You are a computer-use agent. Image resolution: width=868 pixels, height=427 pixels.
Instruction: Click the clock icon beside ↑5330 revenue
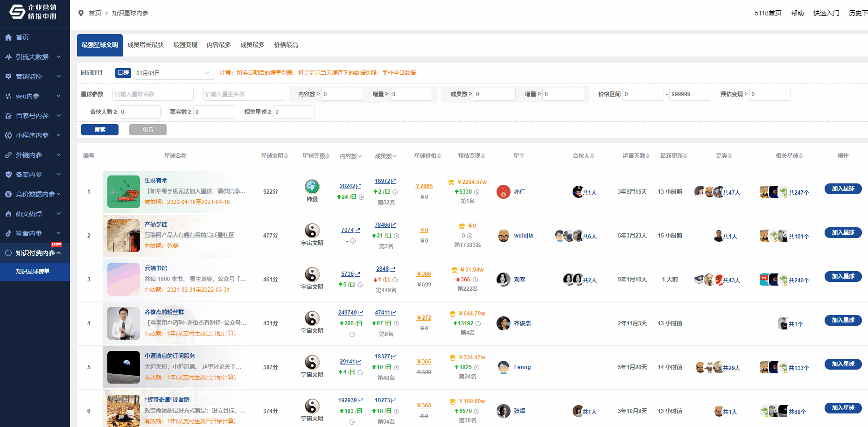point(477,192)
